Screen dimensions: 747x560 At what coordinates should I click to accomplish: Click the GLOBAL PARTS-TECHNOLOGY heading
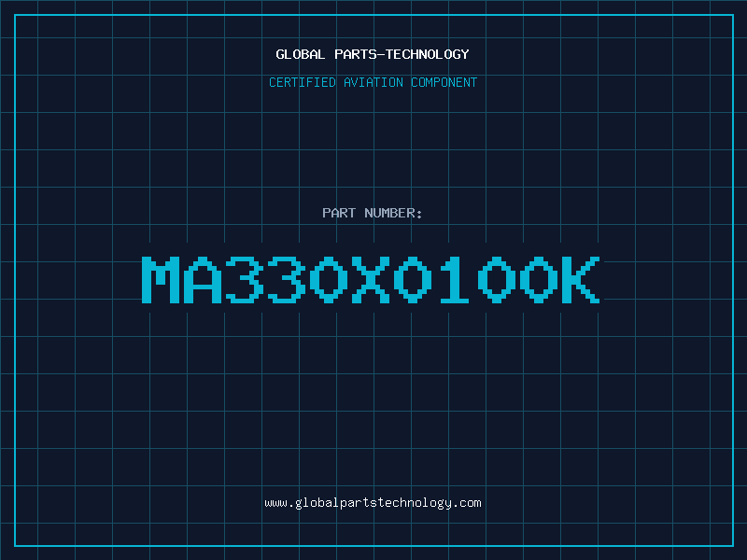pos(373,54)
